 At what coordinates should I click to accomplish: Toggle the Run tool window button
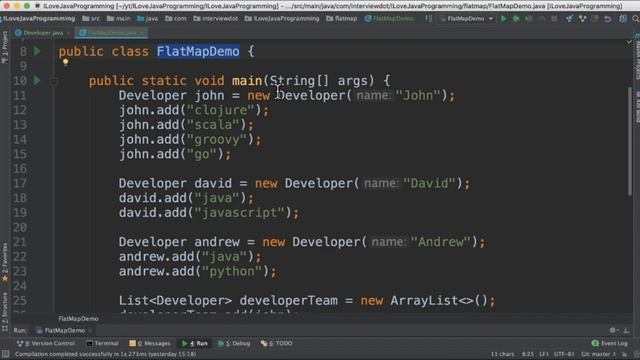[x=195, y=344]
